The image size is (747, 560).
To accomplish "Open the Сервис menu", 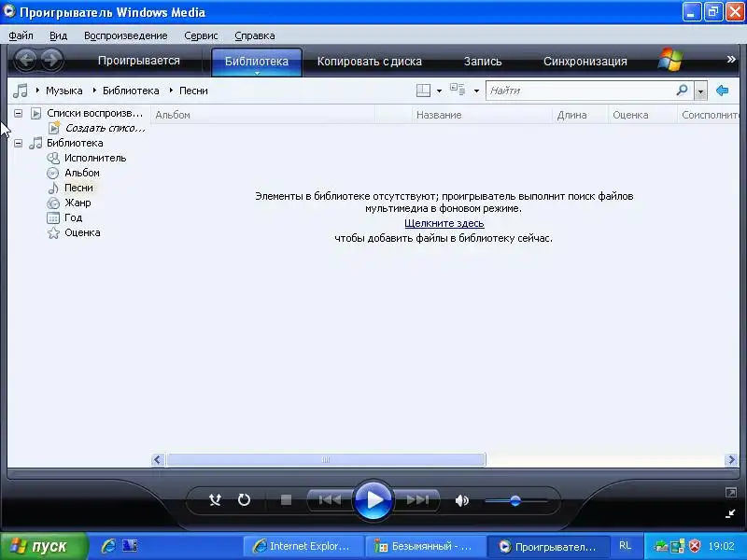I will [x=201, y=35].
